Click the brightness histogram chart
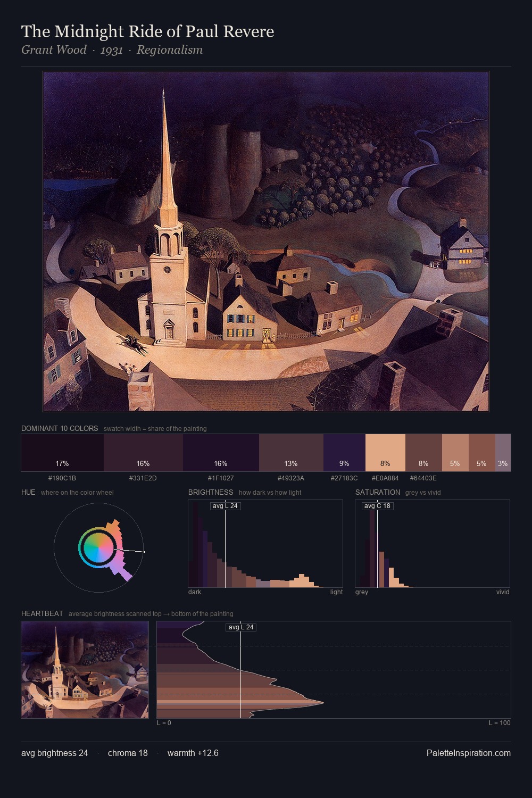 click(265, 544)
